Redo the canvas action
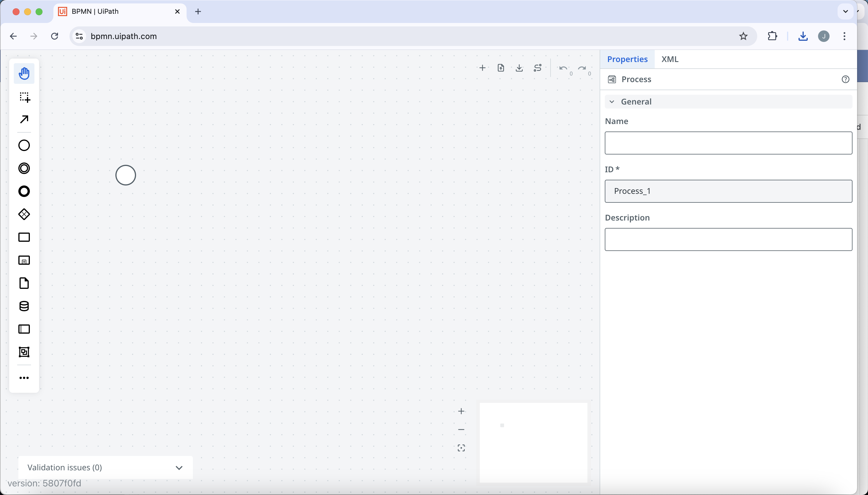Viewport: 868px width, 495px height. pyautogui.click(x=582, y=68)
